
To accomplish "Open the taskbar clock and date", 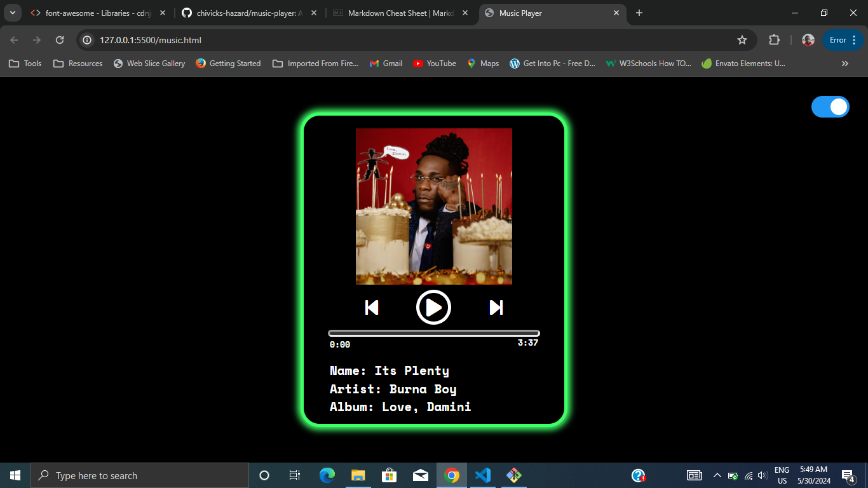I will pyautogui.click(x=814, y=475).
